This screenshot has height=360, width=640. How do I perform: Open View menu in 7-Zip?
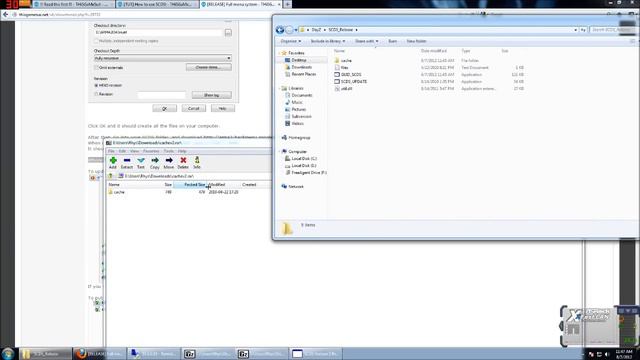point(134,151)
